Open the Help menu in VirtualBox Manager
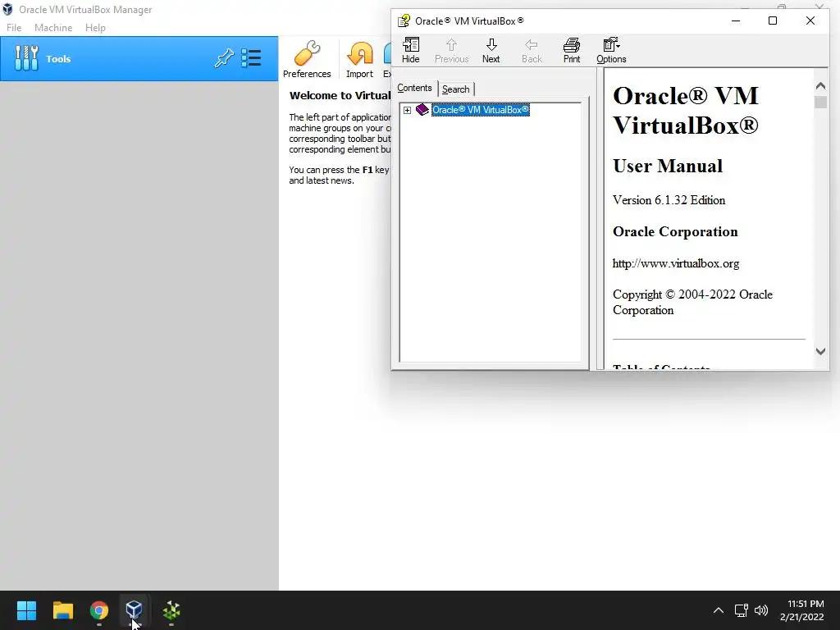840x630 pixels. 95,28
